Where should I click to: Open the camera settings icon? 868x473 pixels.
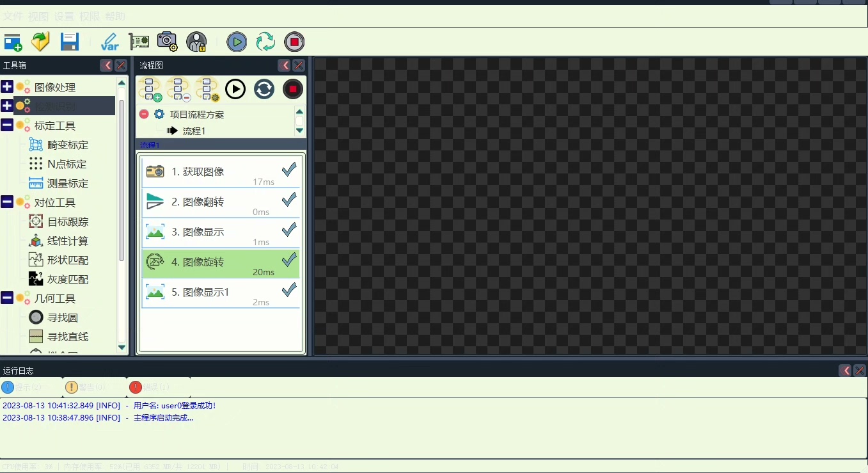(168, 42)
